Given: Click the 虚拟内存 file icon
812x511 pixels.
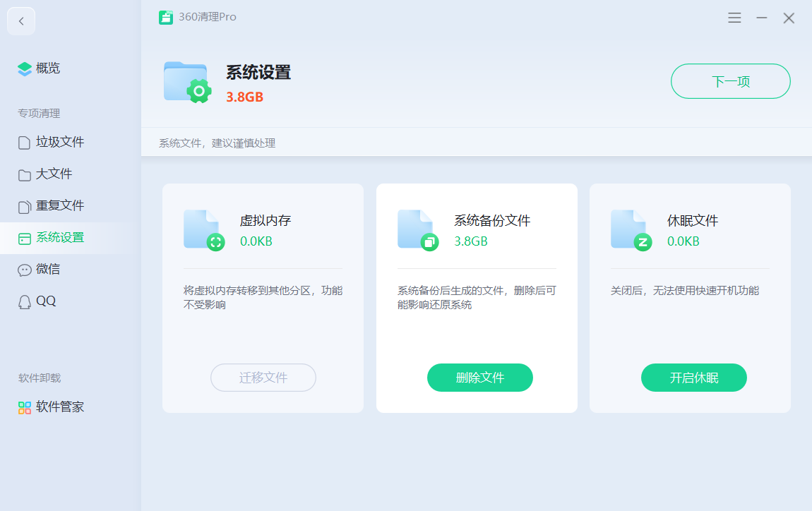Looking at the screenshot, I should pyautogui.click(x=203, y=230).
